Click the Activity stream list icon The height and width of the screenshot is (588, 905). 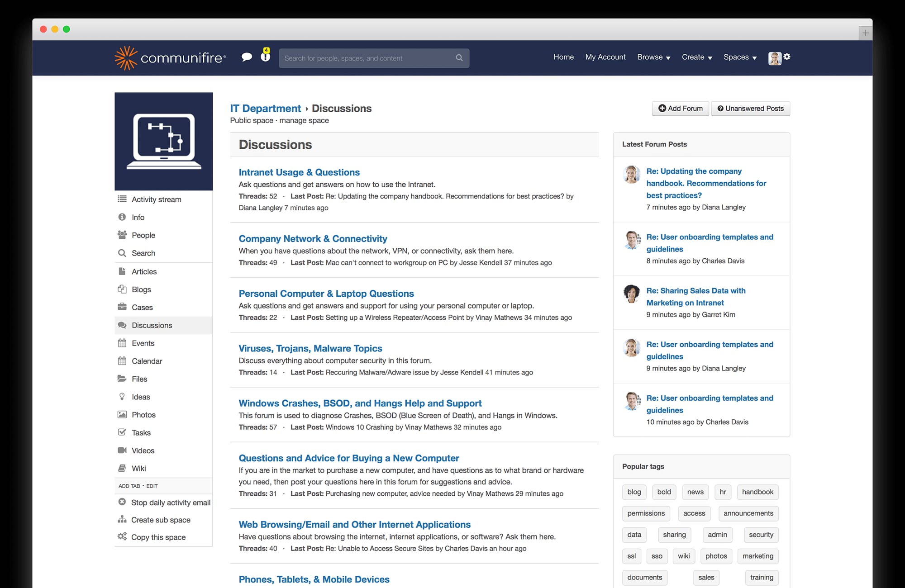122,199
